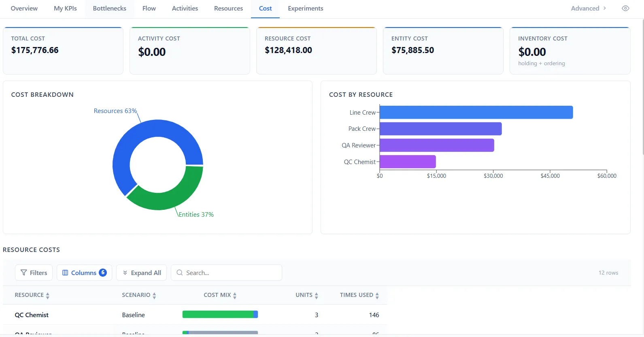Select the Cost tab
644x337 pixels.
265,9
